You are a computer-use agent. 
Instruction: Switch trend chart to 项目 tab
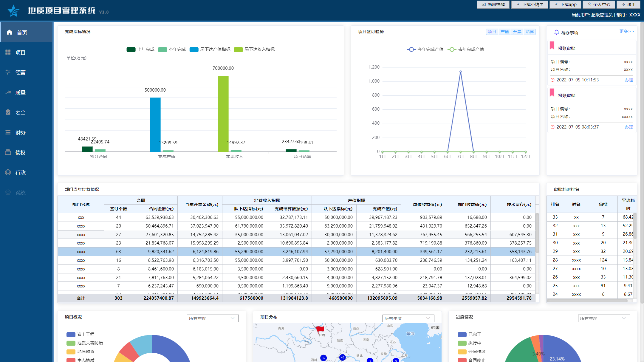coord(492,32)
